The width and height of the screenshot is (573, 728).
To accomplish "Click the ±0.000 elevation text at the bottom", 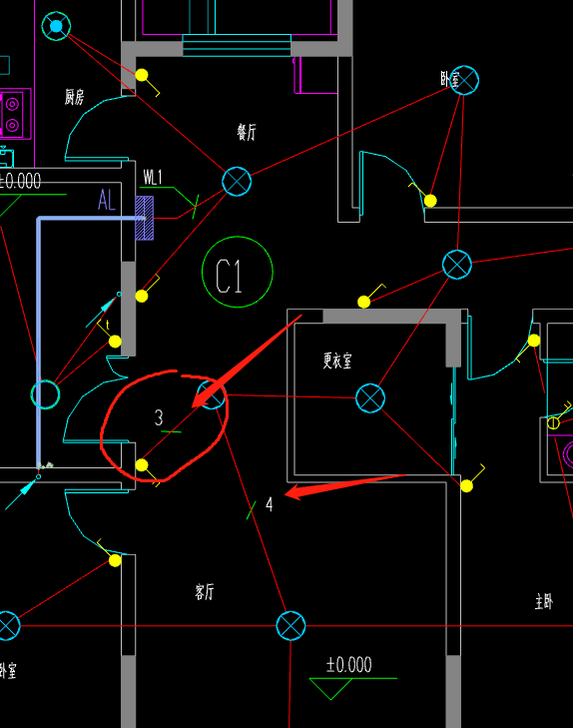I will pyautogui.click(x=349, y=665).
